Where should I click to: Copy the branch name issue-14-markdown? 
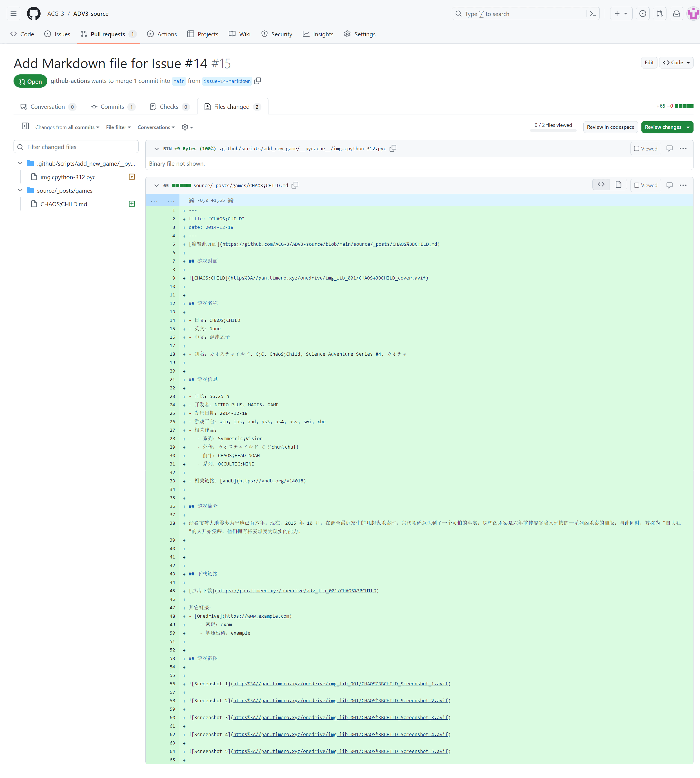[x=258, y=81]
